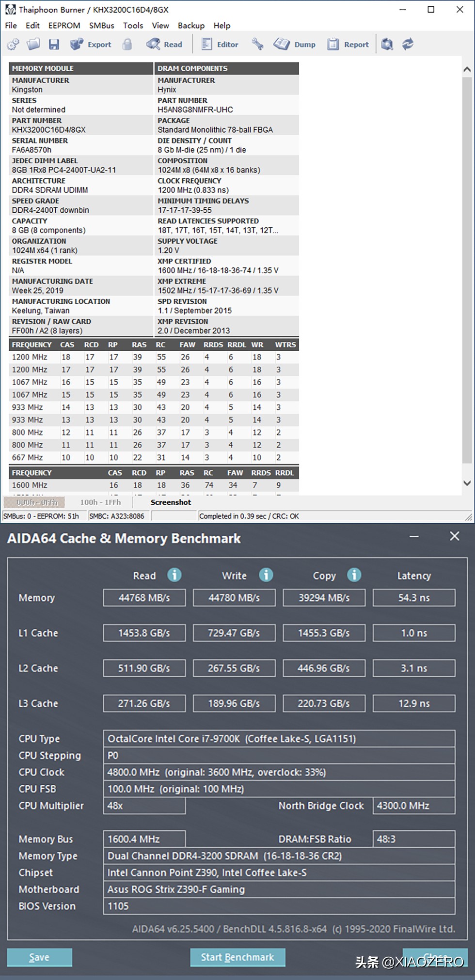Click XMP Certified value 1600 MHz / 16-18-18-36-74

(218, 270)
